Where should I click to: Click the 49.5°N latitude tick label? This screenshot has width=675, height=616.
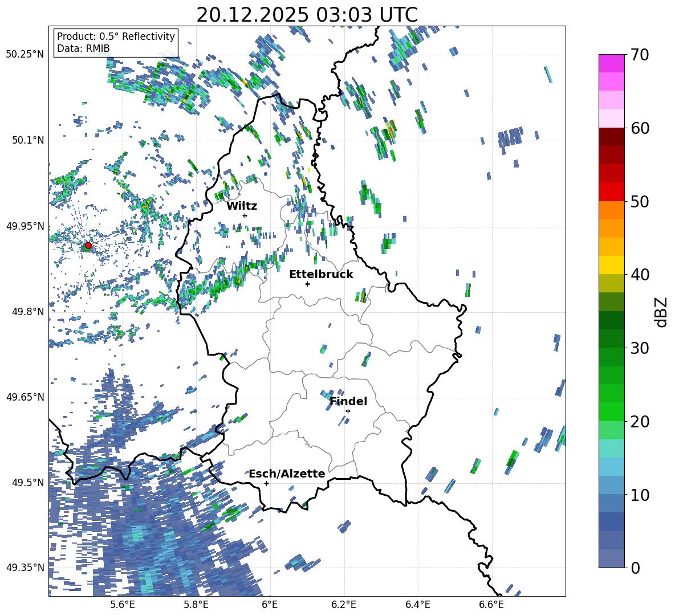click(28, 483)
